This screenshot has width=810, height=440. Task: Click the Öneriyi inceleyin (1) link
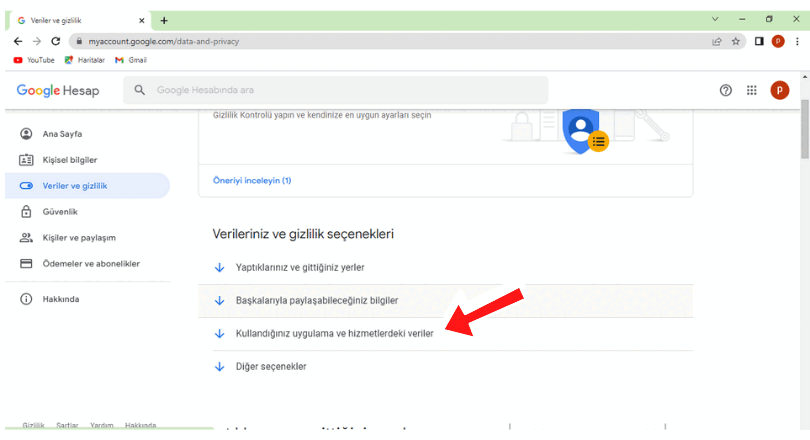pyautogui.click(x=252, y=180)
